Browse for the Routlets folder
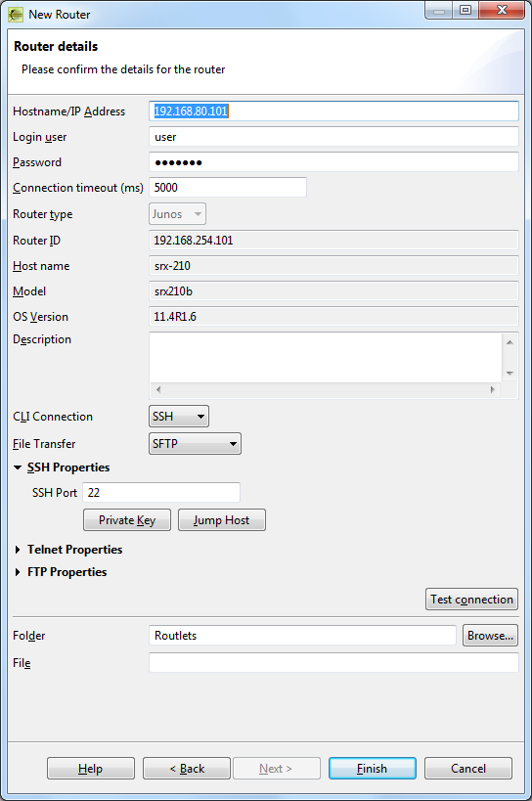Viewport: 532px width, 801px height. (490, 636)
